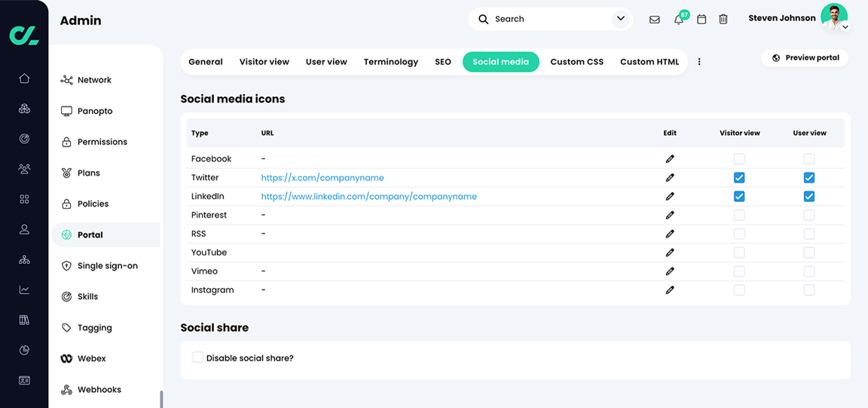The height and width of the screenshot is (408, 868).
Task: Open notifications bell with 87 badge
Action: (679, 20)
